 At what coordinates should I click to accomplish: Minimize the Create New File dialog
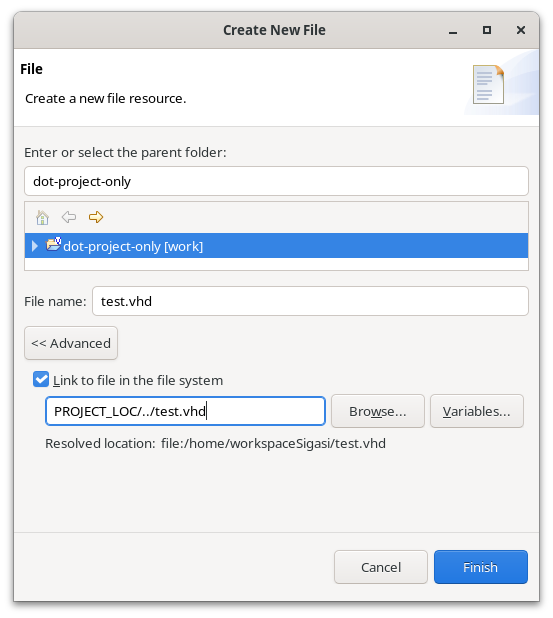click(453, 31)
